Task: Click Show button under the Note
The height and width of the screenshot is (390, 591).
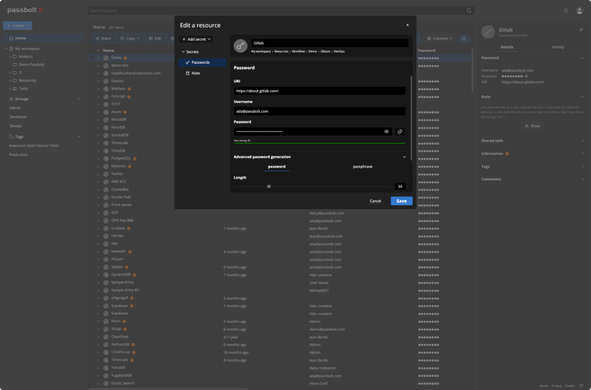Action: tap(532, 126)
